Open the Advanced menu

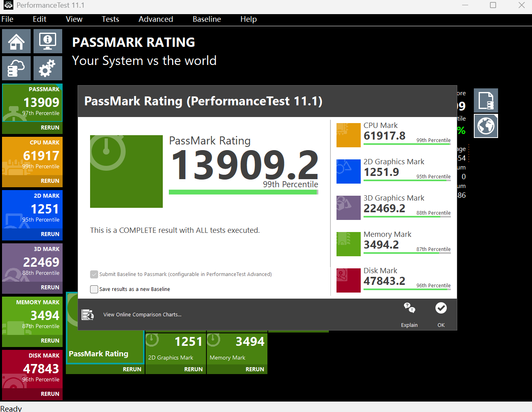(156, 19)
